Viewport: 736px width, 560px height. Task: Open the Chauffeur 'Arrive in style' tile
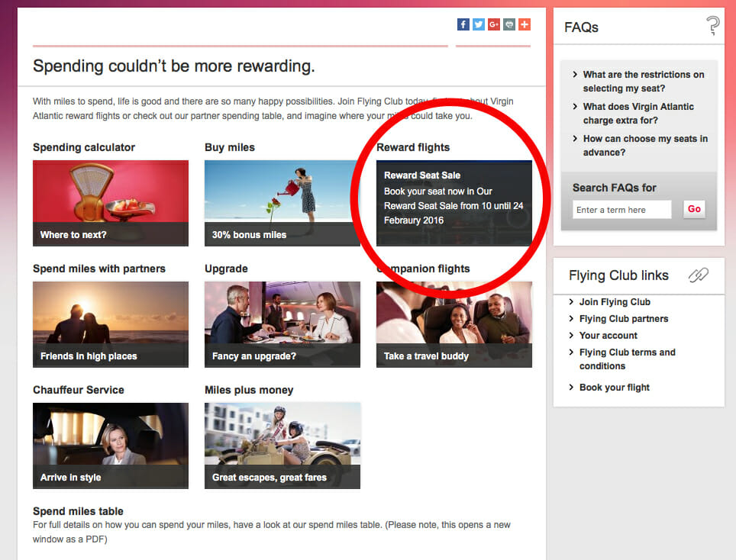tap(111, 446)
